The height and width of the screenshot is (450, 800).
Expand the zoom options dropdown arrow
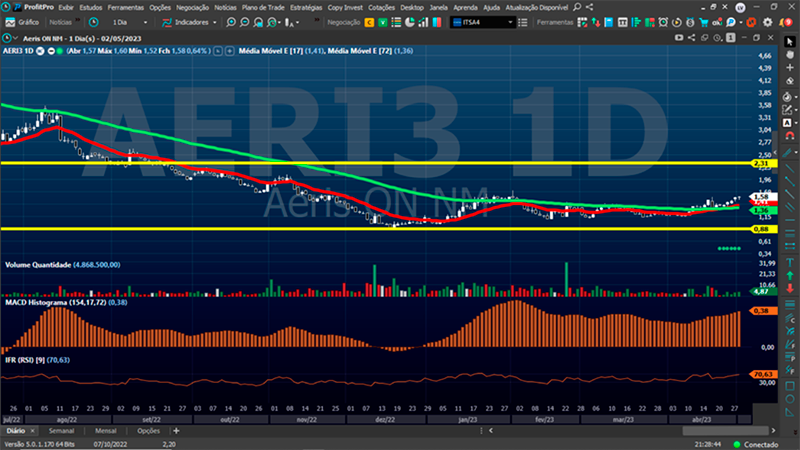[280, 22]
